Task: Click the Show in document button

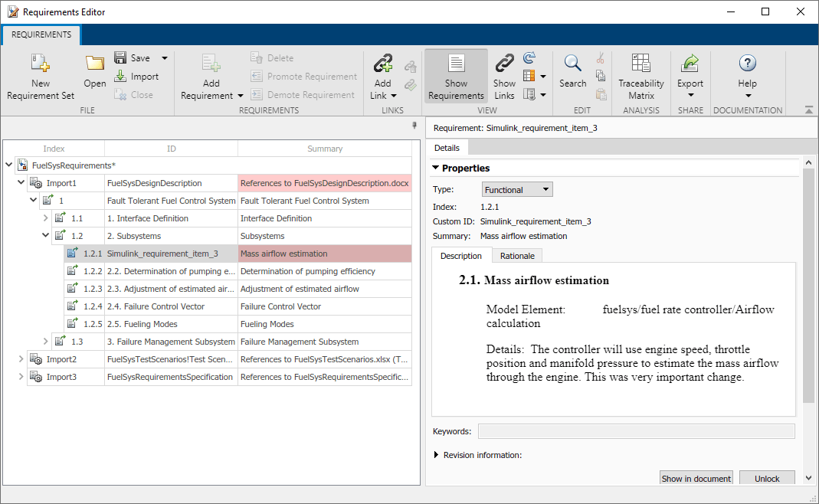Action: 696,479
